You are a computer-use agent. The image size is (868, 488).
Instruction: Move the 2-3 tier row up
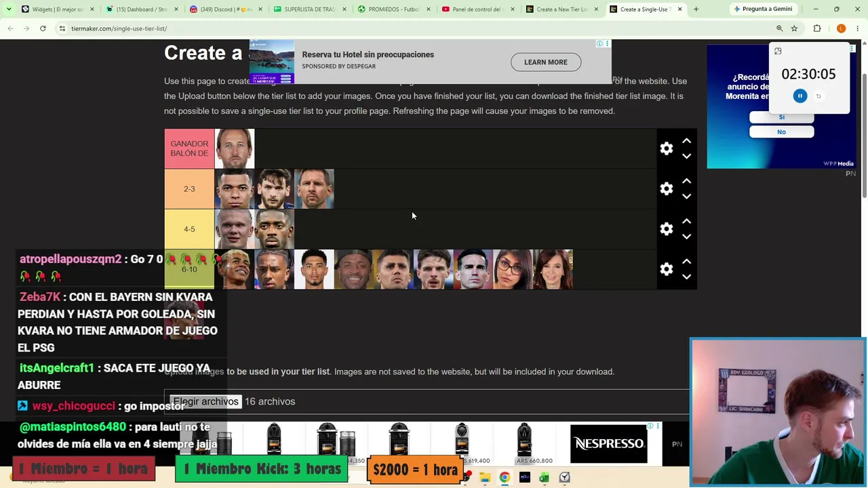tap(686, 181)
